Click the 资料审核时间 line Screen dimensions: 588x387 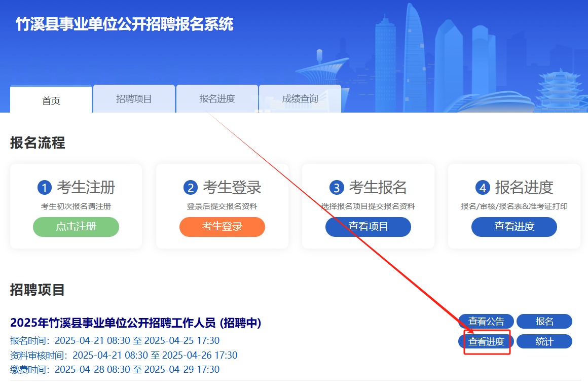coord(124,355)
